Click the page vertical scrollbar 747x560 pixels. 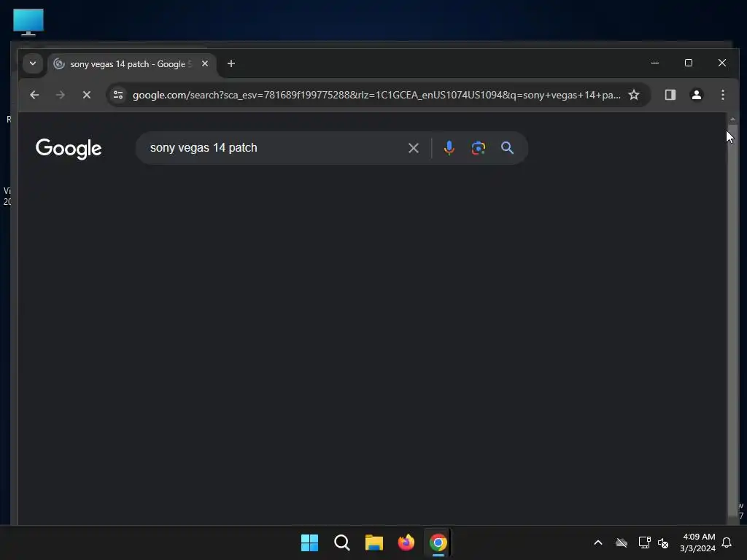coord(732,319)
